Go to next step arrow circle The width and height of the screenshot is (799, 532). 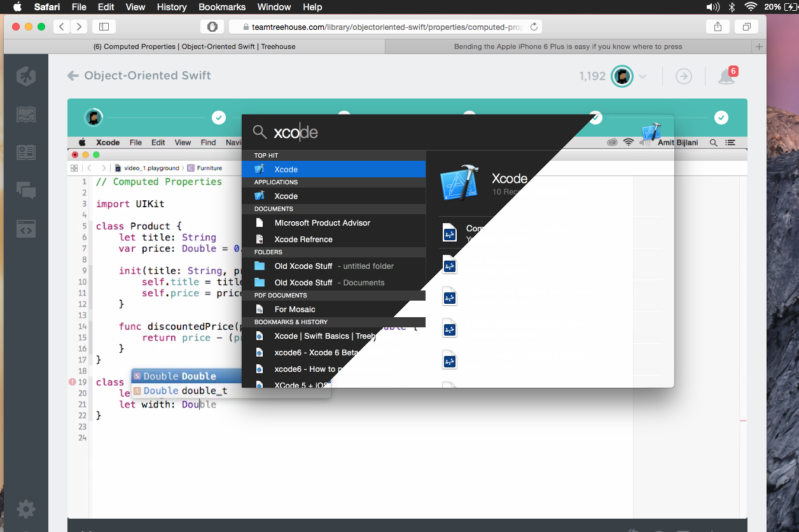[x=684, y=76]
